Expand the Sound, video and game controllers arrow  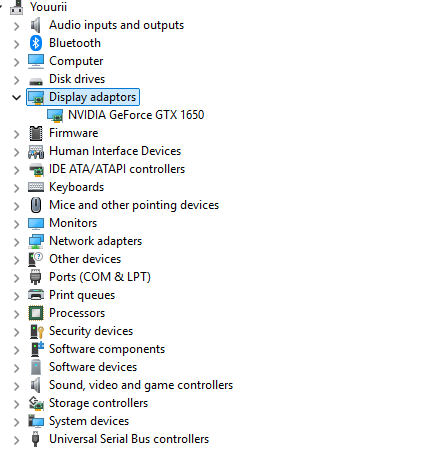16,386
